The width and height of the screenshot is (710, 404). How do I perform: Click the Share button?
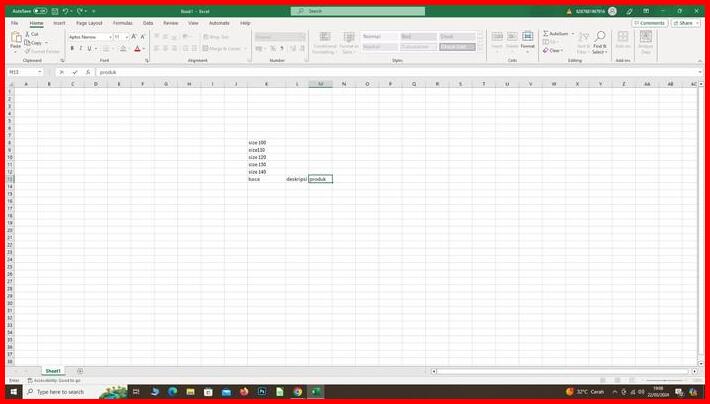click(x=685, y=22)
